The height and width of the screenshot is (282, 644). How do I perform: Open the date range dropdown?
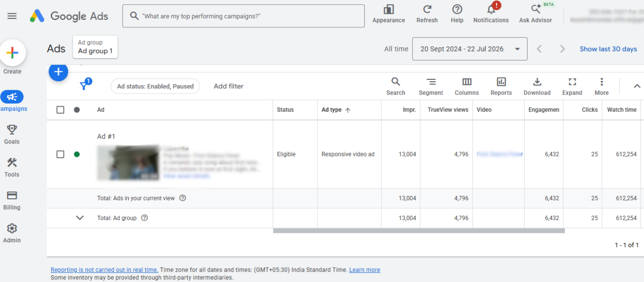pos(469,49)
